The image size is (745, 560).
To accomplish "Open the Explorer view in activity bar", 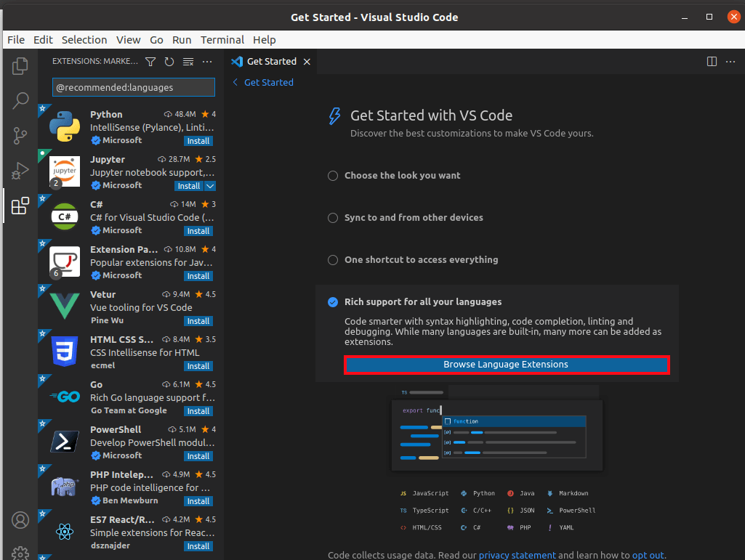I will [20, 66].
